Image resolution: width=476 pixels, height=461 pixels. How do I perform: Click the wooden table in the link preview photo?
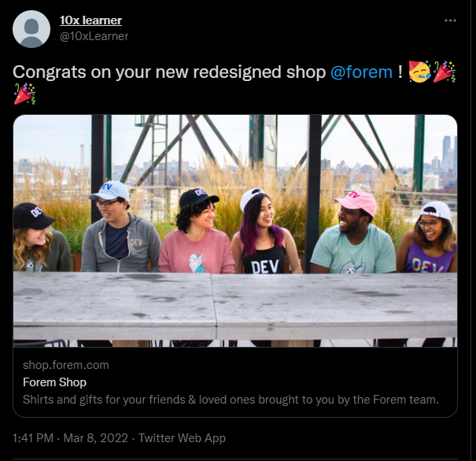tap(236, 307)
